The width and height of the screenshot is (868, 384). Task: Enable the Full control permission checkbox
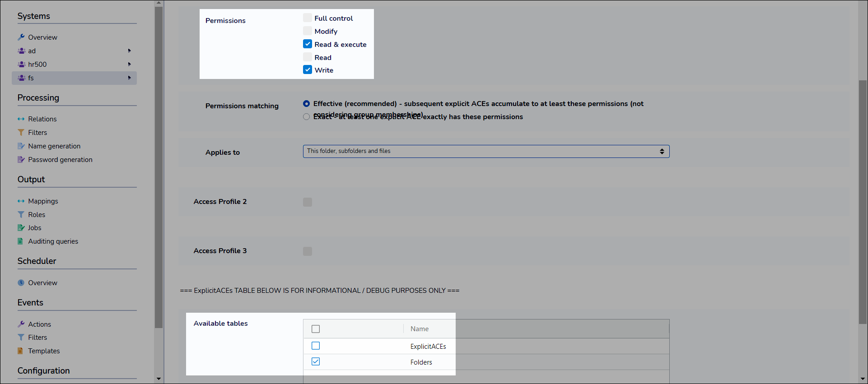(x=308, y=18)
